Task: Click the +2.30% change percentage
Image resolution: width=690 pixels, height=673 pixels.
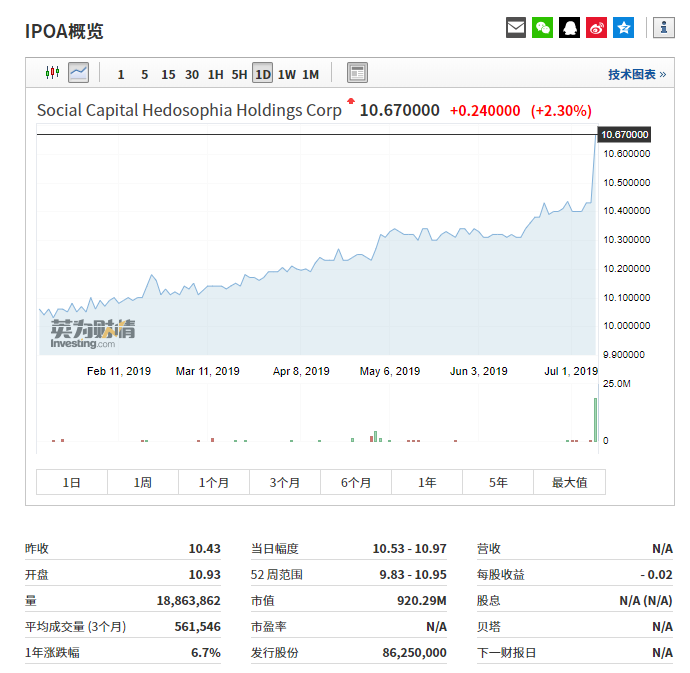Action: (561, 110)
